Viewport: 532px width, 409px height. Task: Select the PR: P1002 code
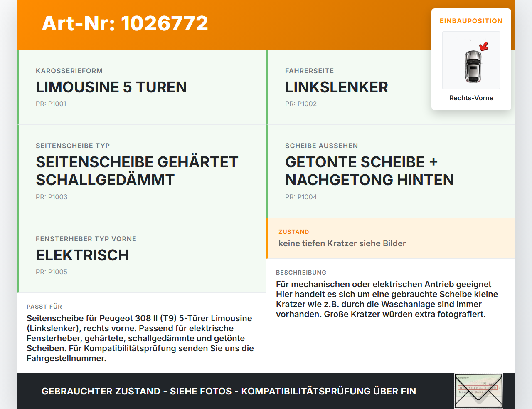click(301, 104)
